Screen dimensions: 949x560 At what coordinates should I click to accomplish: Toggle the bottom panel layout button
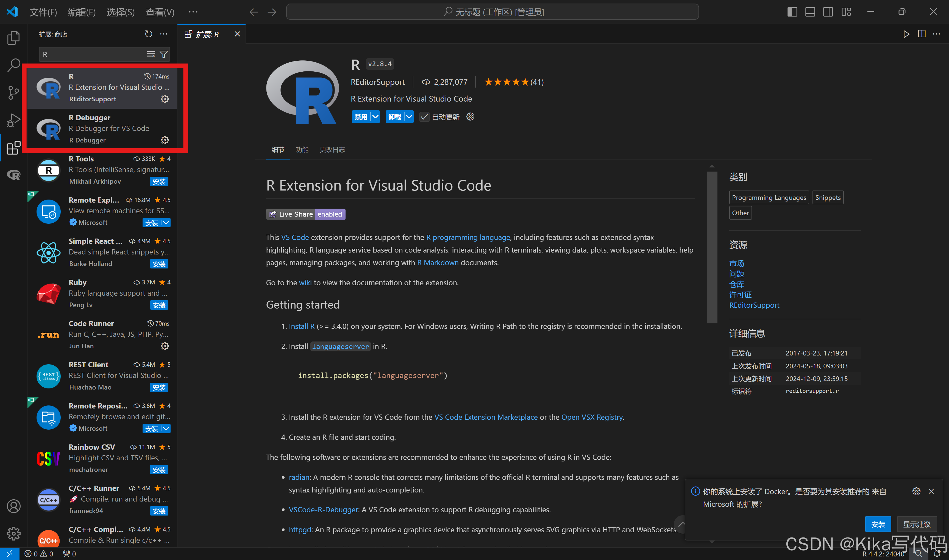pos(810,12)
